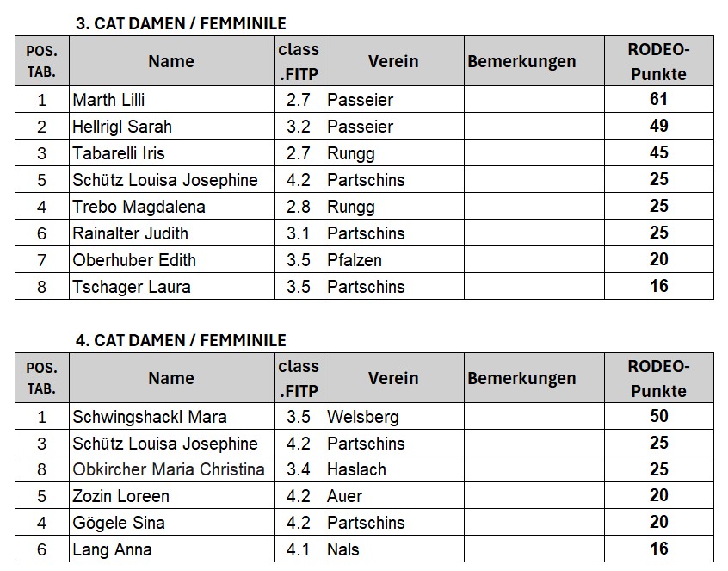Select the 61 RODEO points cell

659,99
